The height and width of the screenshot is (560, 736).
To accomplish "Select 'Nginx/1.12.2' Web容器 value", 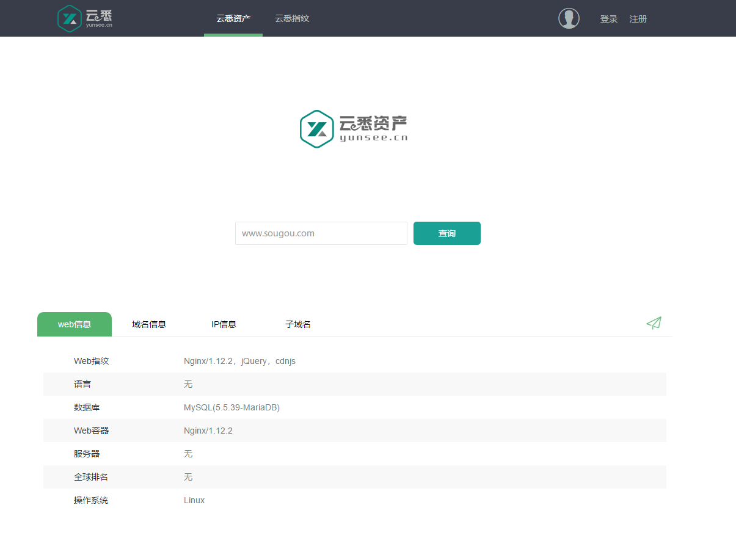I will tap(208, 431).
